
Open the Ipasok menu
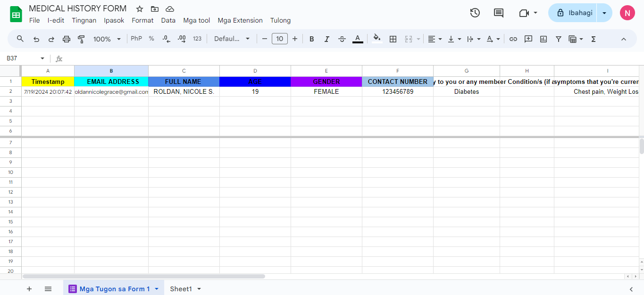tap(114, 20)
